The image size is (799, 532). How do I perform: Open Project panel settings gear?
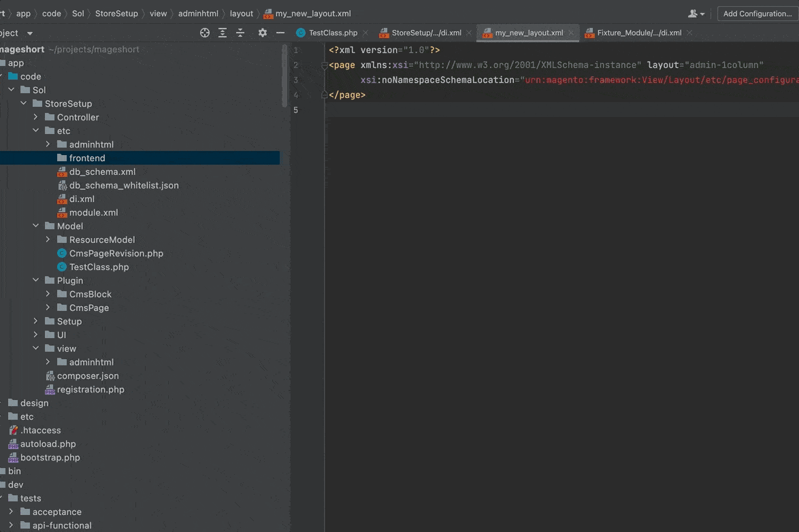pyautogui.click(x=263, y=33)
